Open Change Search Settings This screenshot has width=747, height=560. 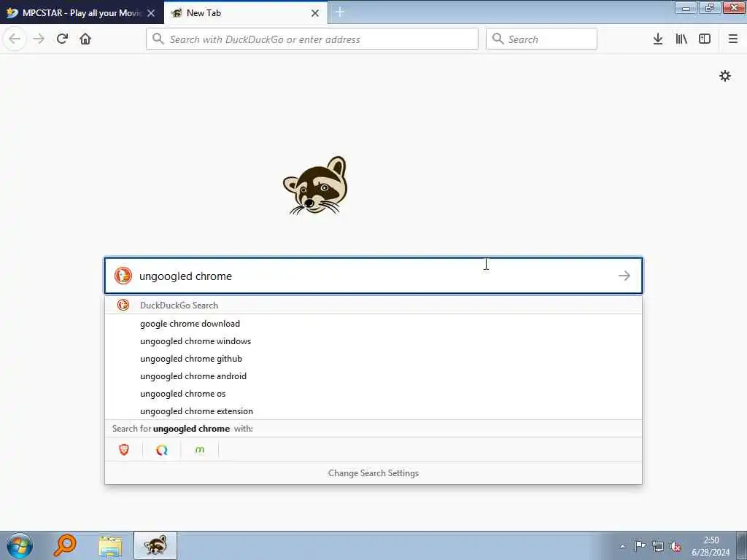[373, 472]
